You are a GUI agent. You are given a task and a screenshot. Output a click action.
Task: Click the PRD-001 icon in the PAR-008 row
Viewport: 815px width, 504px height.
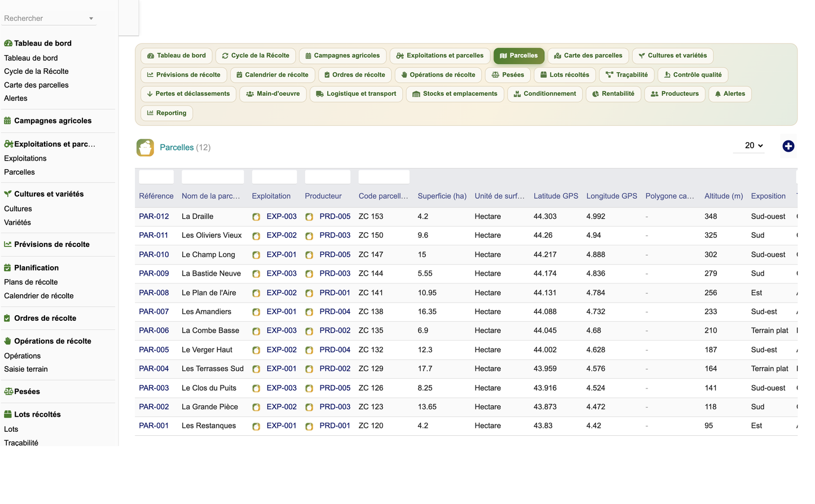click(309, 294)
